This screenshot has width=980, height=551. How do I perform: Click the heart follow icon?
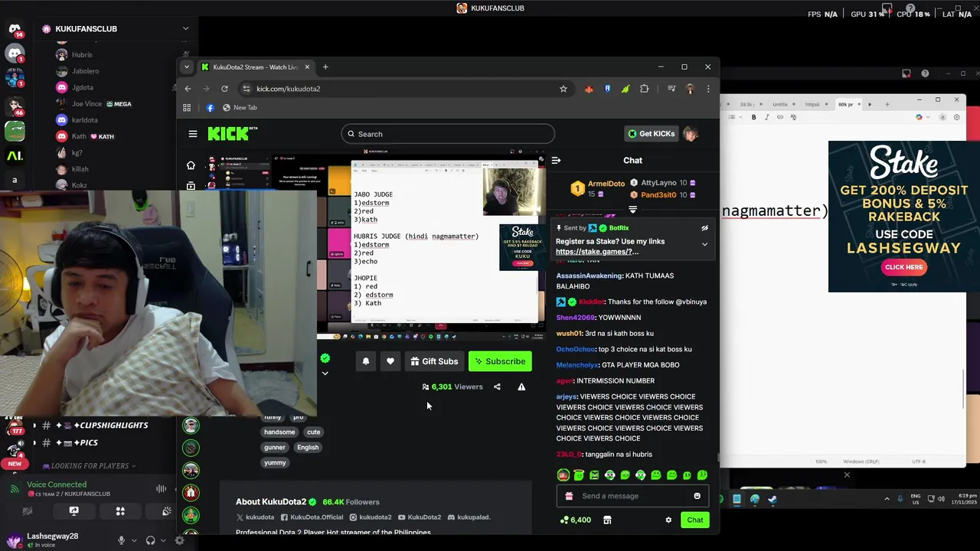[x=390, y=361]
